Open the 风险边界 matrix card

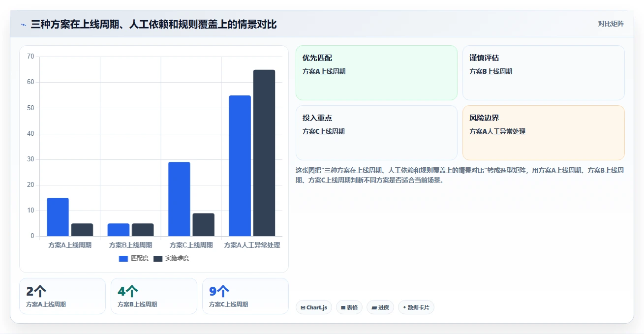(x=544, y=133)
